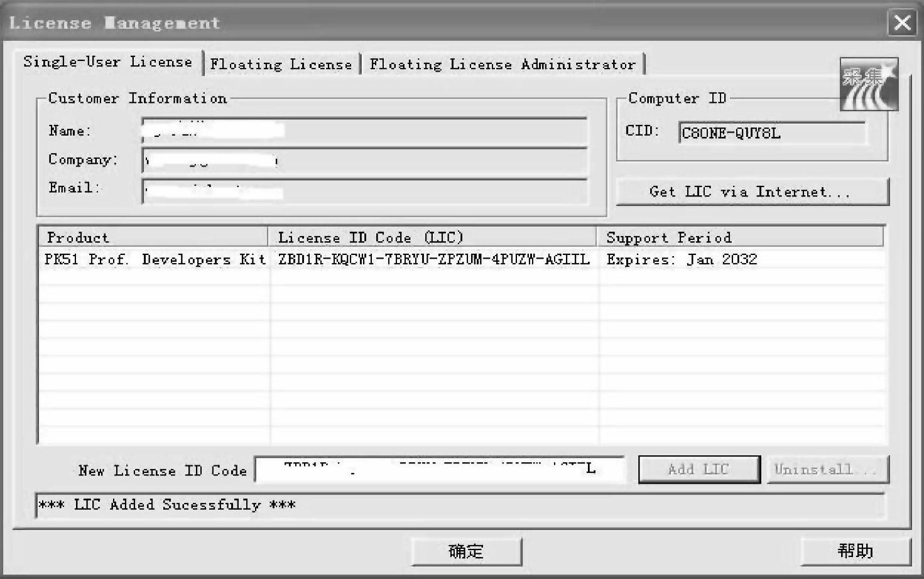The height and width of the screenshot is (579, 924).
Task: Select the CID field value C8ONE-QUY8L
Action: (772, 133)
